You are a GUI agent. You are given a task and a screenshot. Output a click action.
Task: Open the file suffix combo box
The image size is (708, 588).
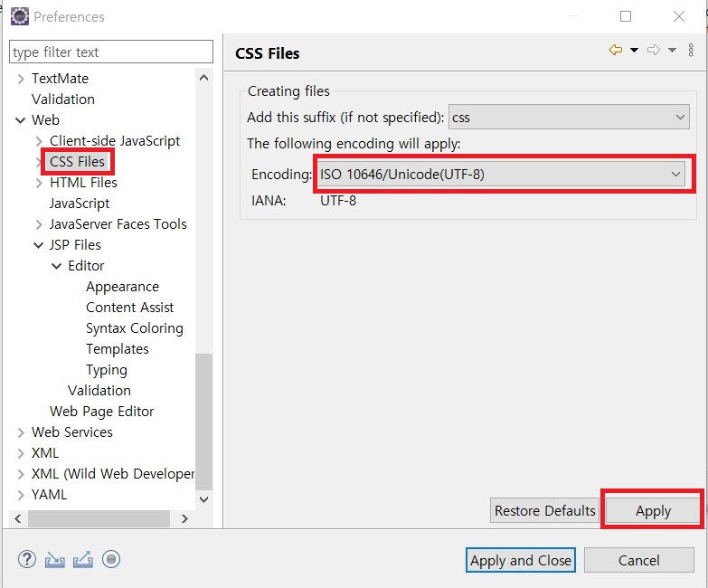569,117
